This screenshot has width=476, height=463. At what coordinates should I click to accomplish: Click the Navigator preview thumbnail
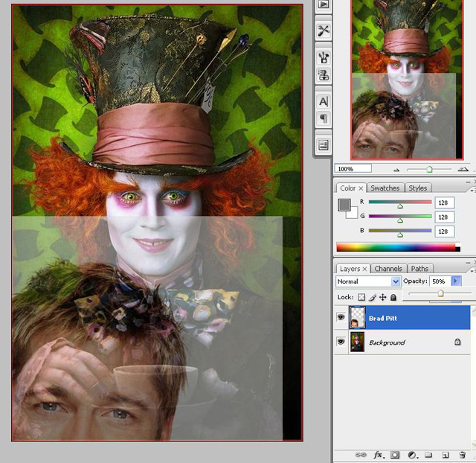coord(407,80)
